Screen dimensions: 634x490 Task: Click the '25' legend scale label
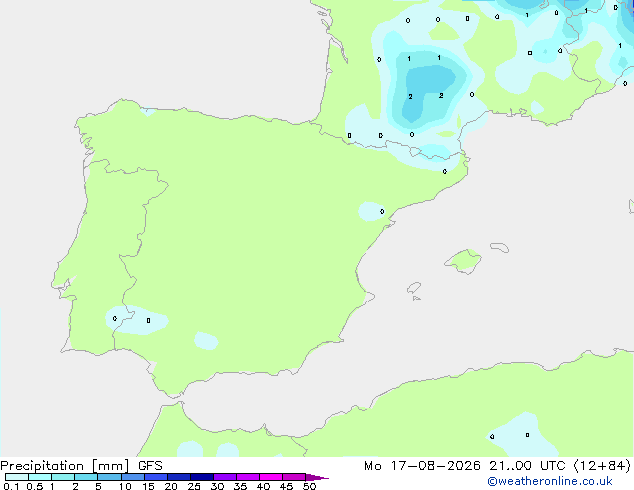(x=194, y=486)
